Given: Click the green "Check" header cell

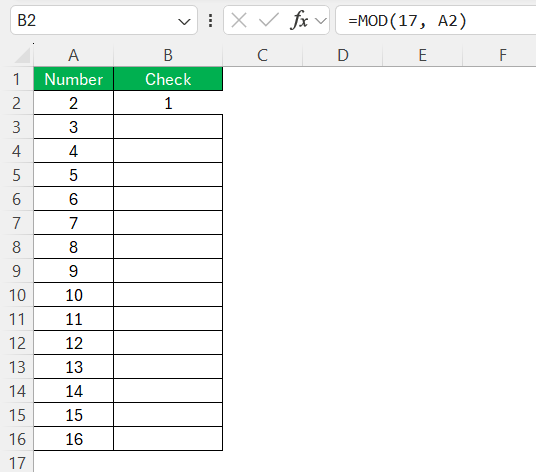Looking at the screenshot, I should [x=168, y=79].
